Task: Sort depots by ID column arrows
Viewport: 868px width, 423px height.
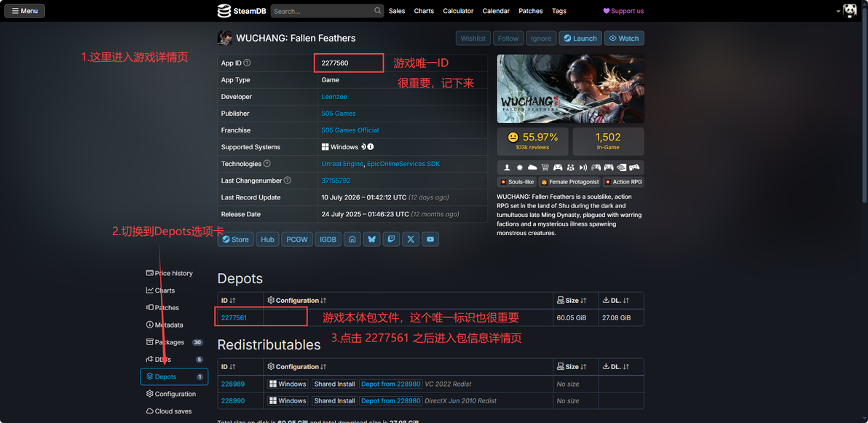Action: point(232,301)
